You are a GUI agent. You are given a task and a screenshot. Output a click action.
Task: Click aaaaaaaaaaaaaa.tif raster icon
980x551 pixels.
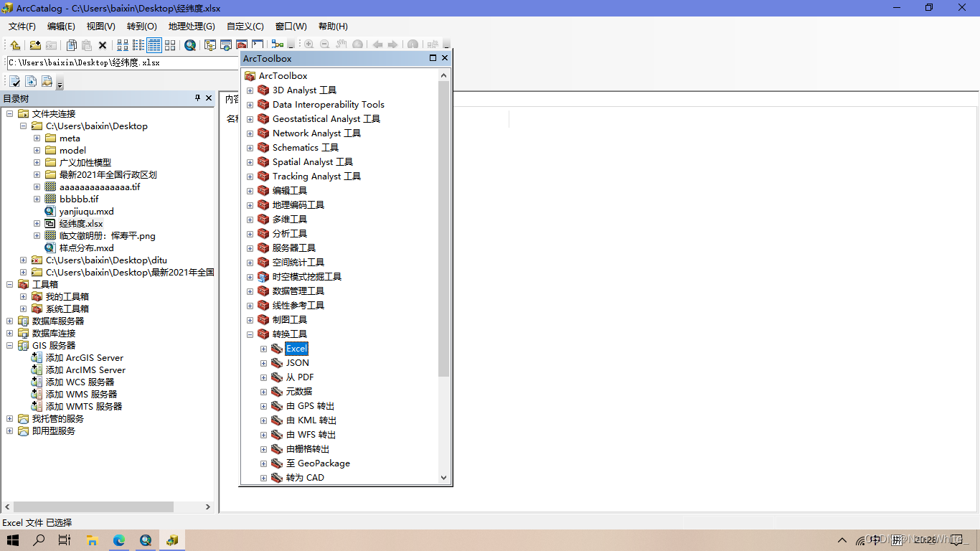(50, 187)
